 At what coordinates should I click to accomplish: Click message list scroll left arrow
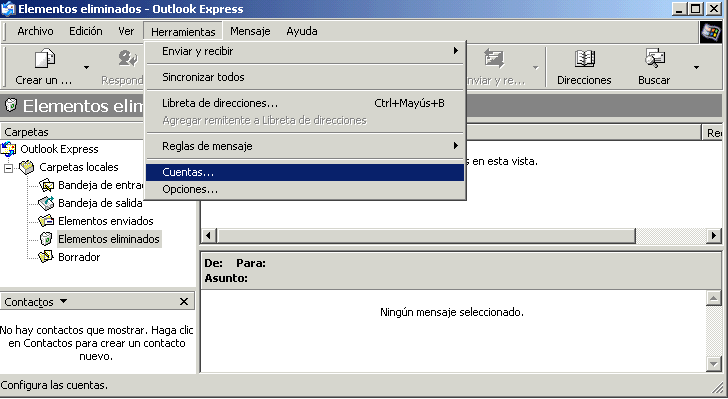coord(208,235)
